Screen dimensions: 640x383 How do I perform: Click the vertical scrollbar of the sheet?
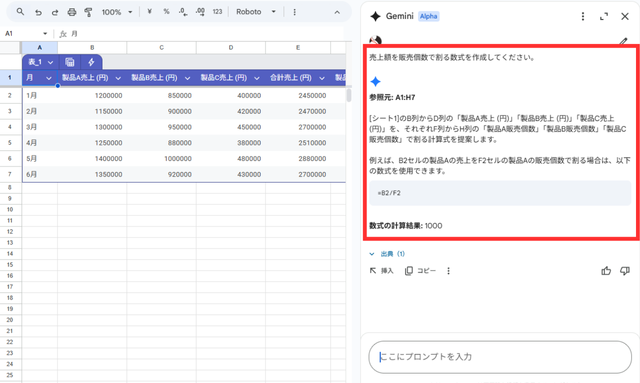tap(349, 95)
